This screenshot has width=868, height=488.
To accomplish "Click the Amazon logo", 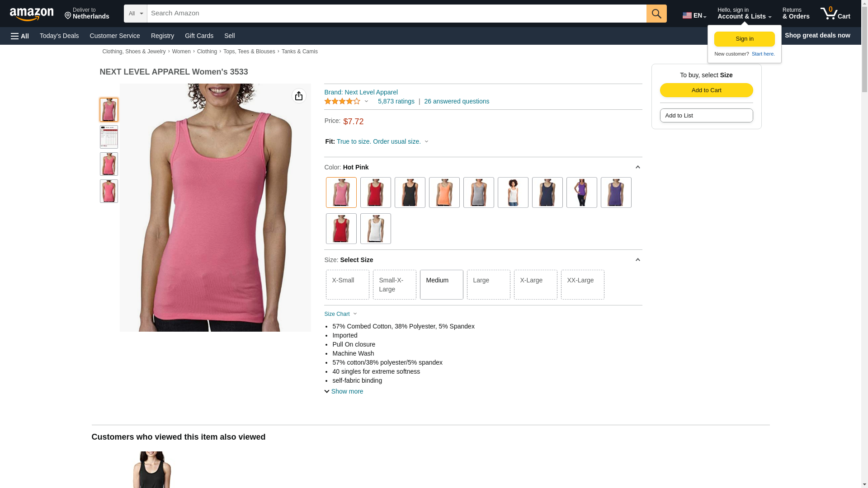I will (x=32, y=14).
